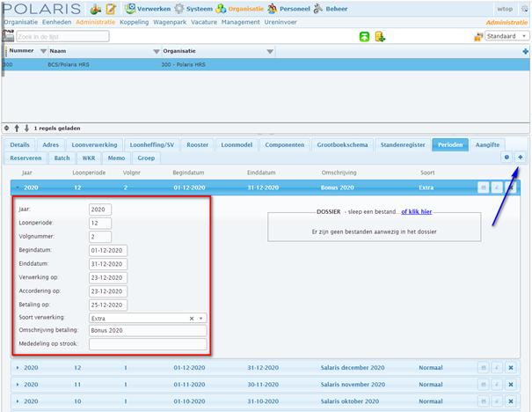Click the Verwerking op date field

(108, 278)
